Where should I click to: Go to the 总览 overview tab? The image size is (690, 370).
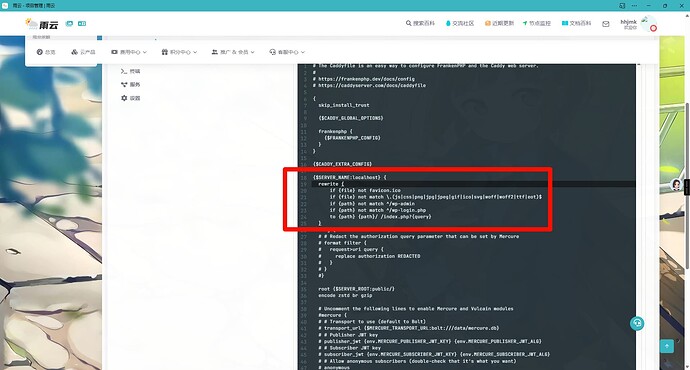(x=46, y=52)
